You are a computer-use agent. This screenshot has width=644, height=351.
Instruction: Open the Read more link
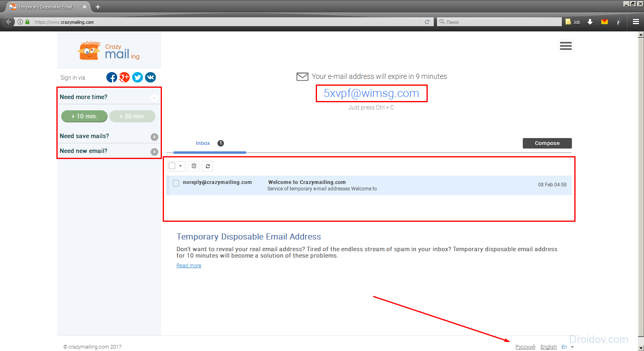[189, 266]
